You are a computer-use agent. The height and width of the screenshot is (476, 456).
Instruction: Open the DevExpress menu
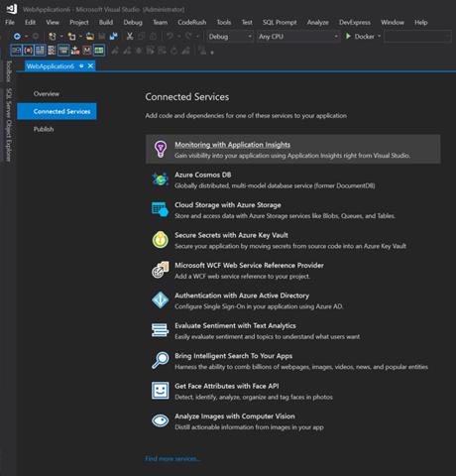pos(355,22)
